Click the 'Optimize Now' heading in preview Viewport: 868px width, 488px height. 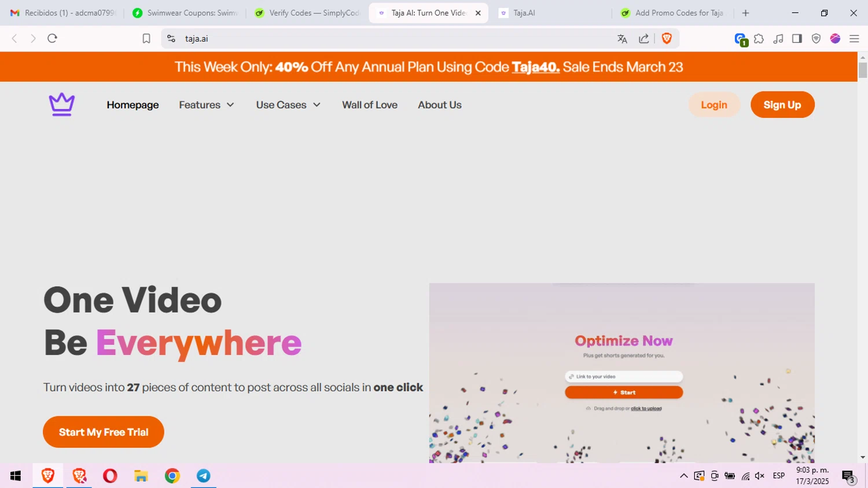click(x=624, y=341)
